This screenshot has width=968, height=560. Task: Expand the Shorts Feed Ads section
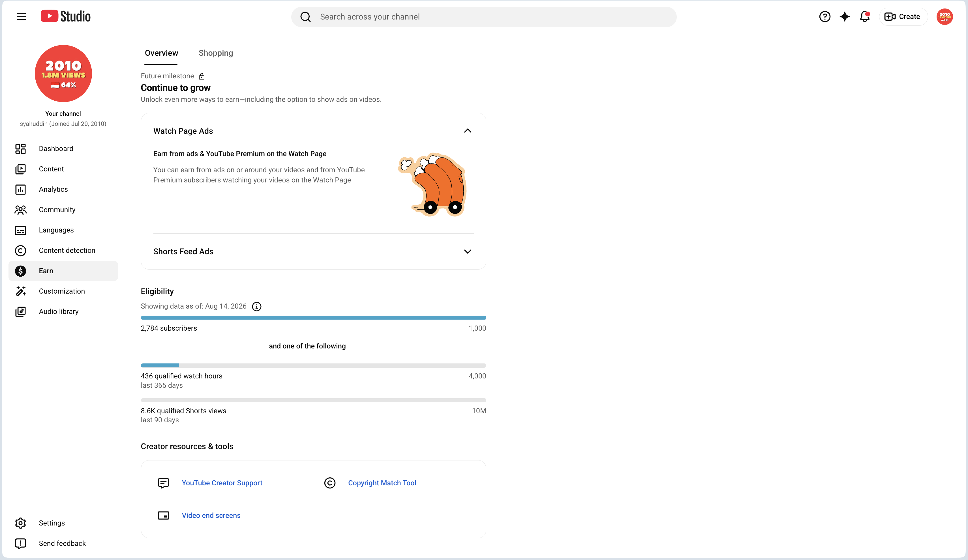[468, 251]
